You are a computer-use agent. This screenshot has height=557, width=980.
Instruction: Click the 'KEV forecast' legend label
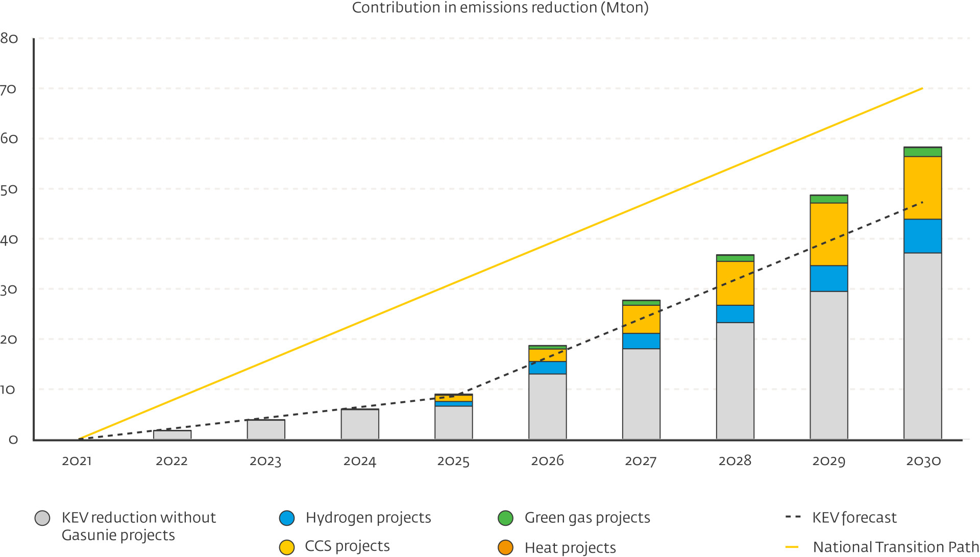point(854,518)
